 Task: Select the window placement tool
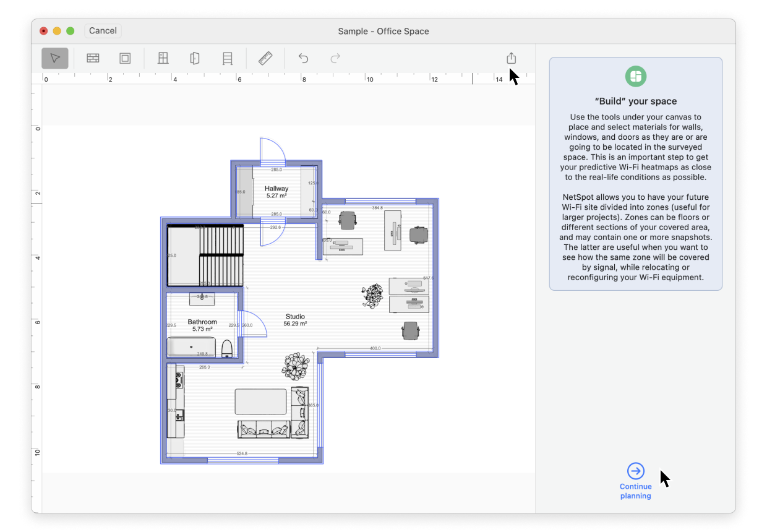163,58
